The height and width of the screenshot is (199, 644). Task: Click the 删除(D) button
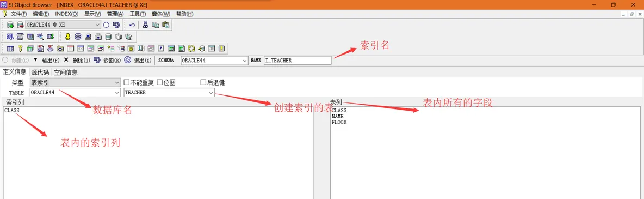82,60
